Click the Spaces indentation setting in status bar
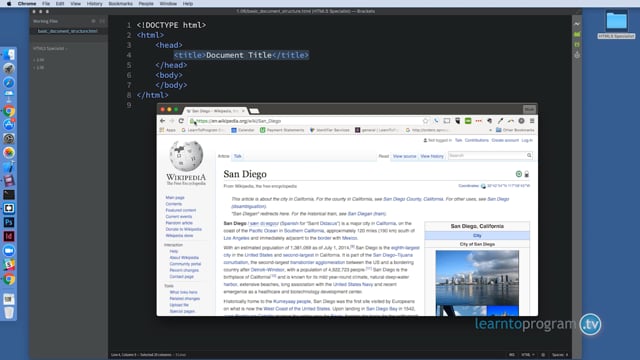 (560, 355)
